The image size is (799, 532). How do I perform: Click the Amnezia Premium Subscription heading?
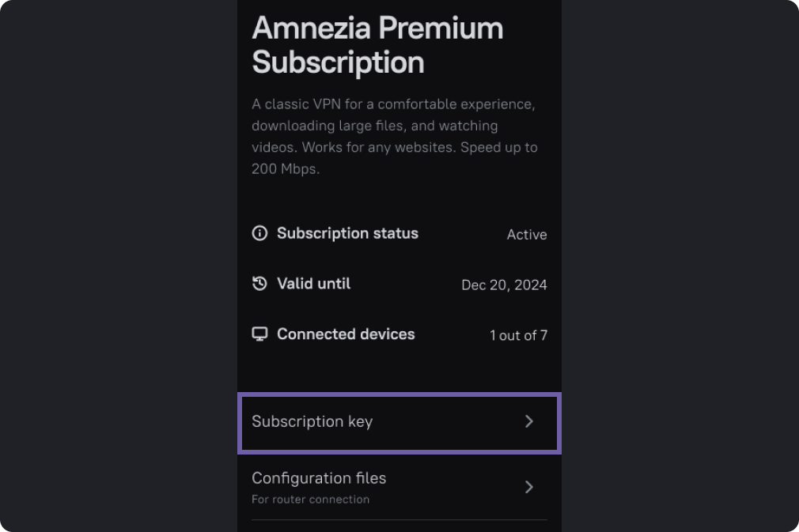[x=377, y=45]
